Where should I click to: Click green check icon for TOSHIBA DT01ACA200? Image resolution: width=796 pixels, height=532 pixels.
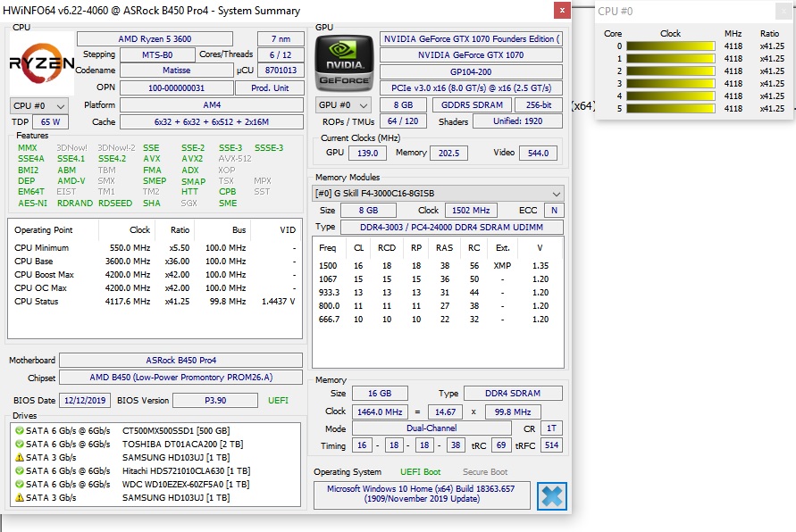pyautogui.click(x=20, y=444)
